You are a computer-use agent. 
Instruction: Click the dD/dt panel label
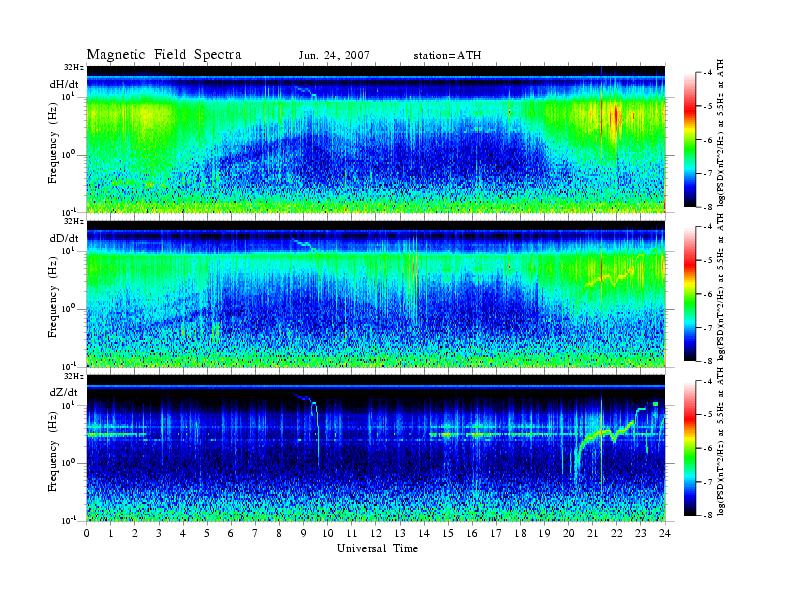click(x=64, y=238)
